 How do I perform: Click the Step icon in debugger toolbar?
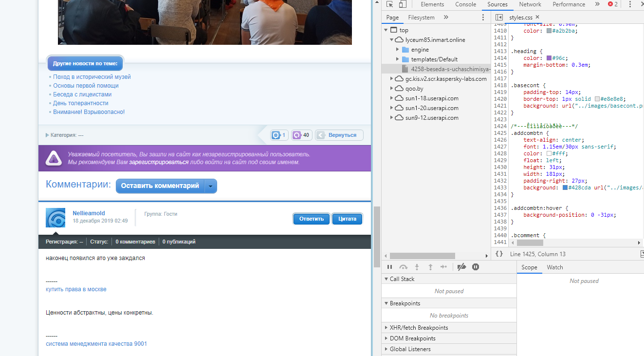[x=444, y=267]
